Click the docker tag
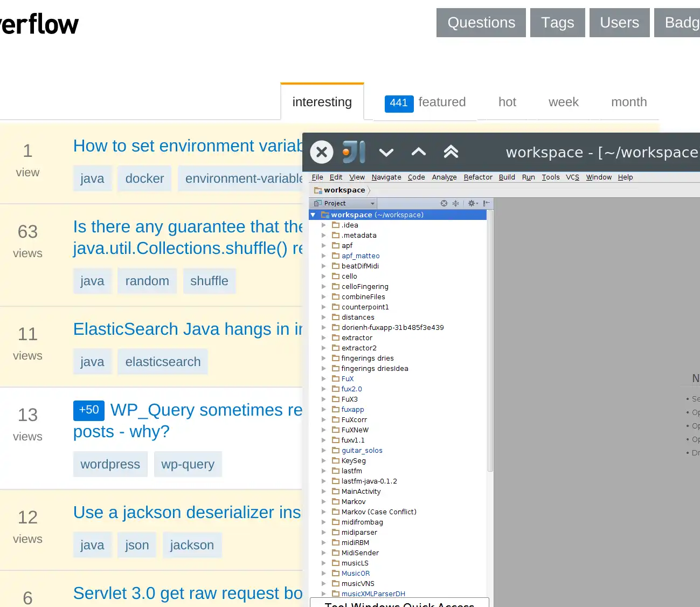The width and height of the screenshot is (700, 607). [x=144, y=178]
